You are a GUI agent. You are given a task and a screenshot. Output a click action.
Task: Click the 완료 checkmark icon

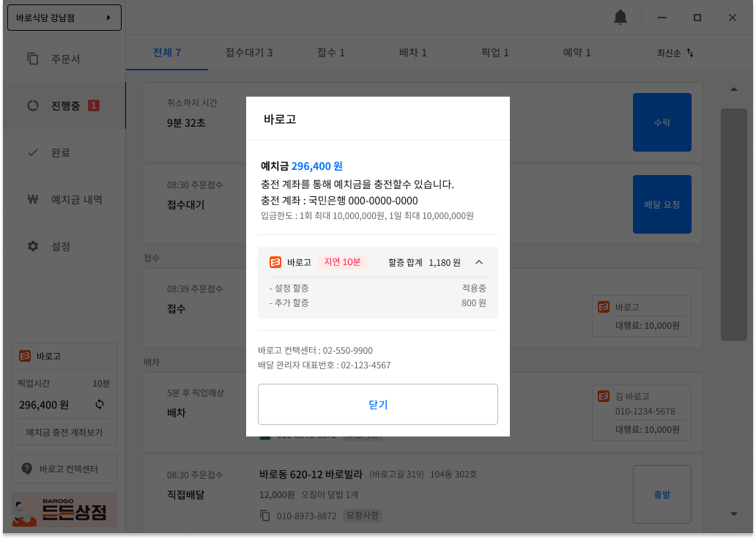coord(33,152)
